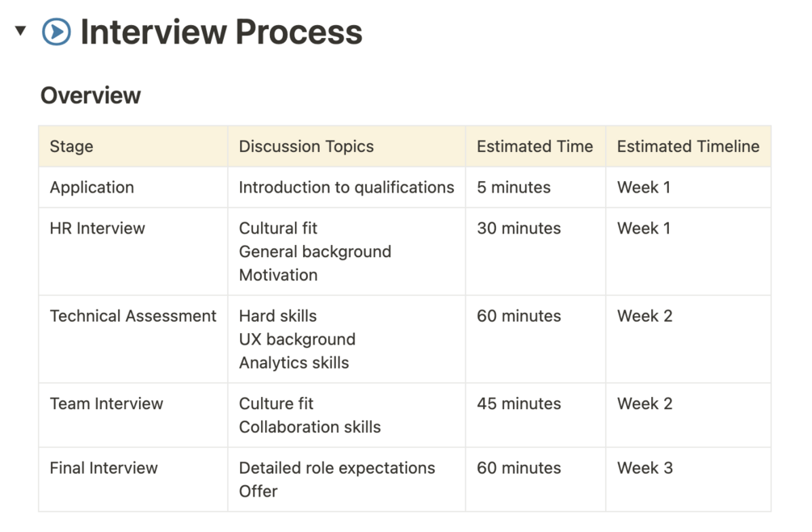The height and width of the screenshot is (532, 812).
Task: Click the Week 3 timeline cell
Action: 688,479
